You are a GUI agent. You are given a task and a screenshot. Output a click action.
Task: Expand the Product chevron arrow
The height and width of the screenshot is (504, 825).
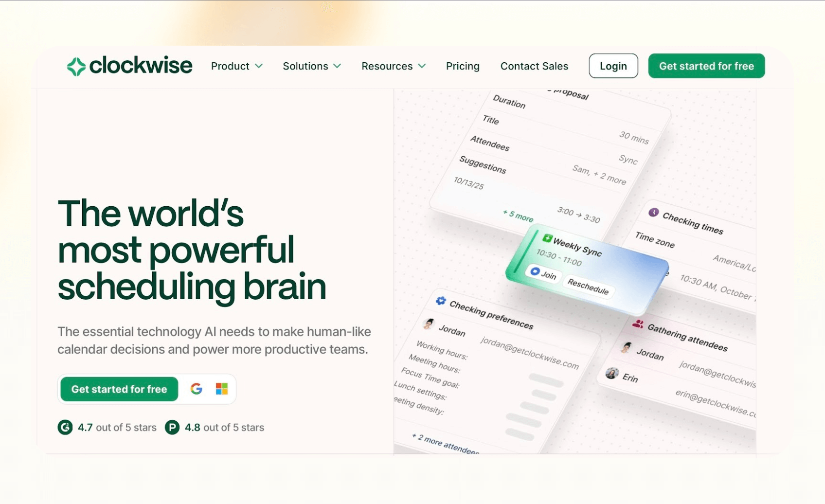tap(259, 66)
